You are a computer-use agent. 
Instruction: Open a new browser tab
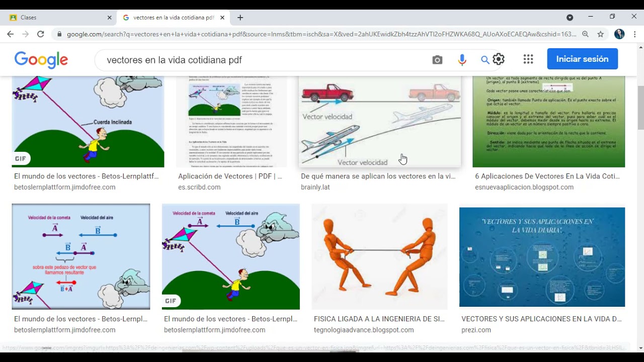pos(240,18)
